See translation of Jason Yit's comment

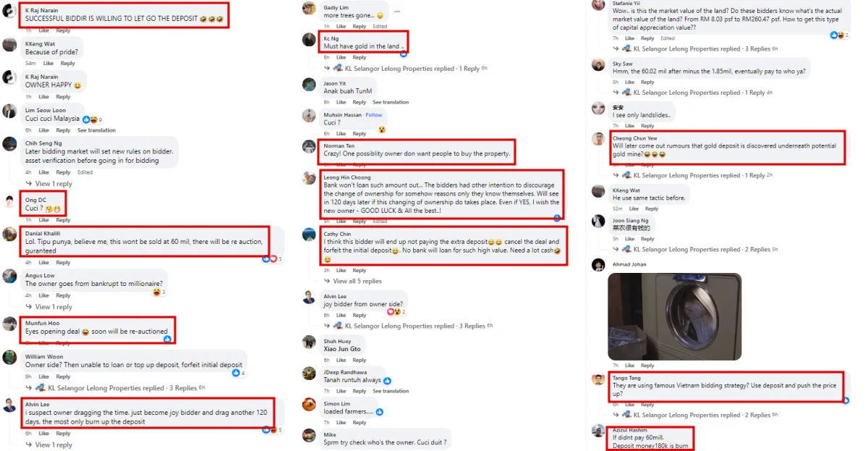tap(391, 103)
